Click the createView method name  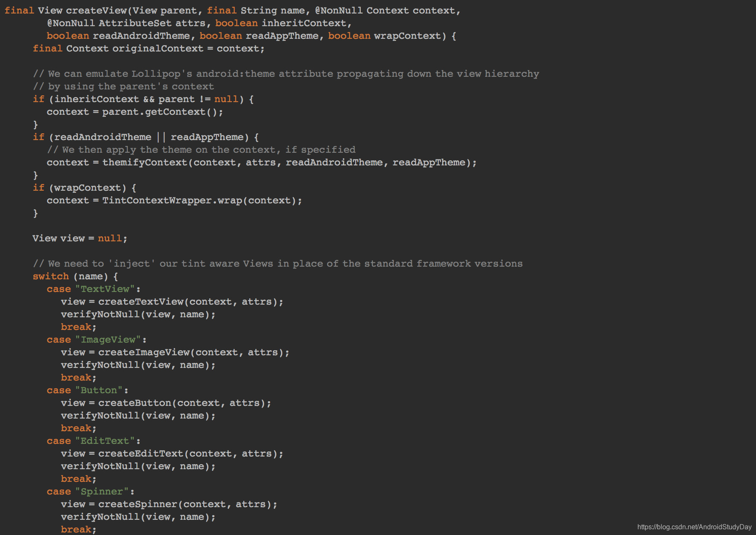pos(97,11)
